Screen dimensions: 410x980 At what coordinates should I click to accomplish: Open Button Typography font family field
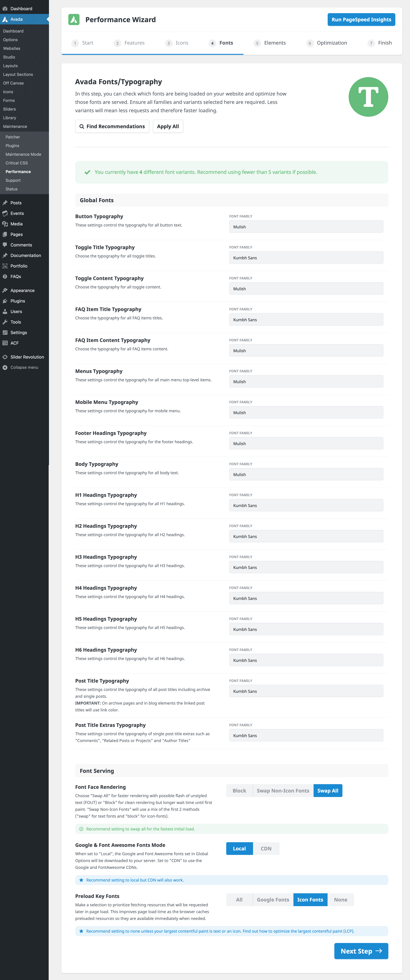pyautogui.click(x=306, y=227)
